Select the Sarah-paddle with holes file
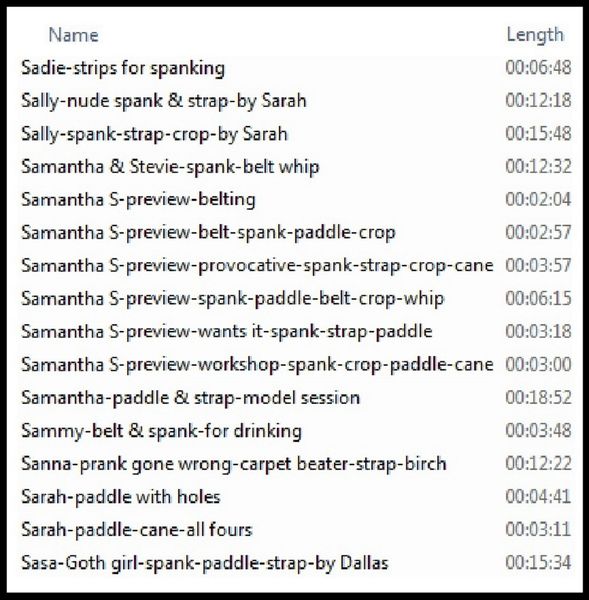This screenshot has width=589, height=600. click(295, 497)
